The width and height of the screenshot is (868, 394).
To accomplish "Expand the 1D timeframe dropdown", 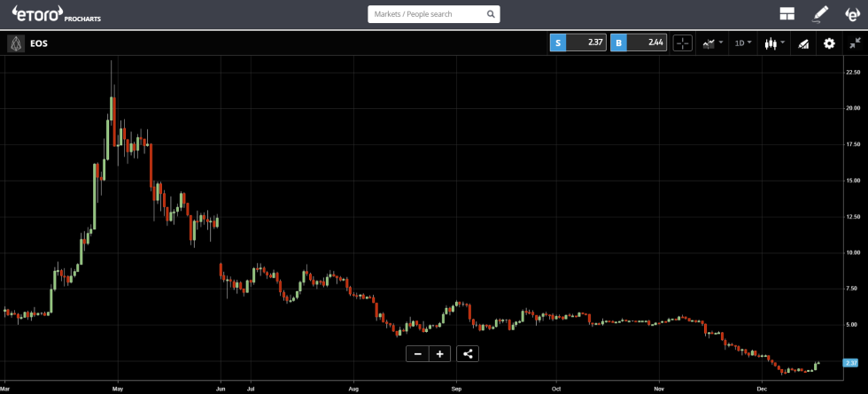I will click(x=742, y=43).
